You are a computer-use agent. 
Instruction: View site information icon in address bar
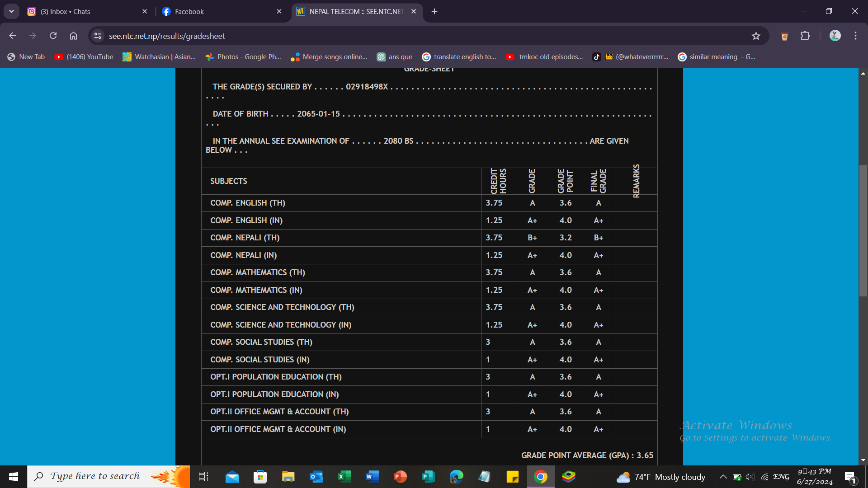[x=98, y=36]
